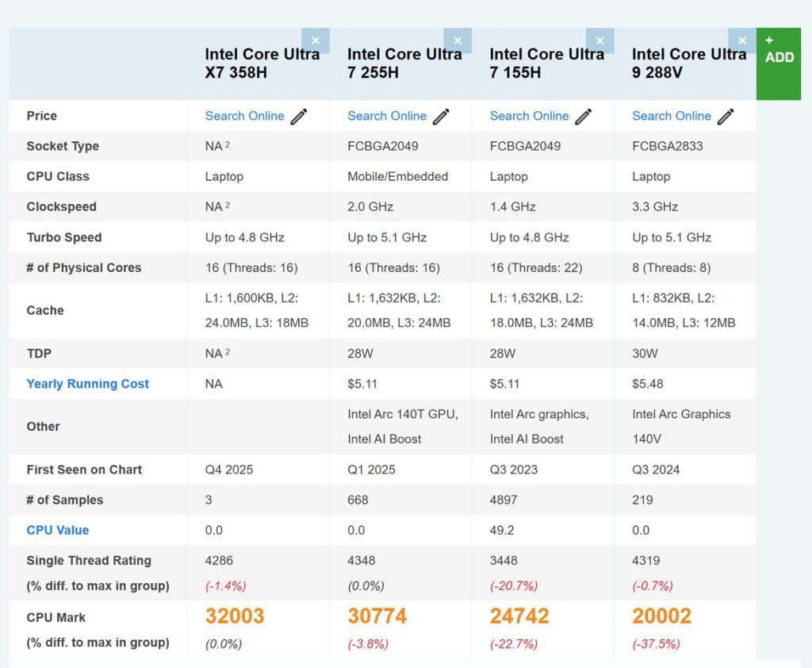Remove Intel Core Ultra X7 358H column
This screenshot has height=668, width=812.
[x=315, y=40]
